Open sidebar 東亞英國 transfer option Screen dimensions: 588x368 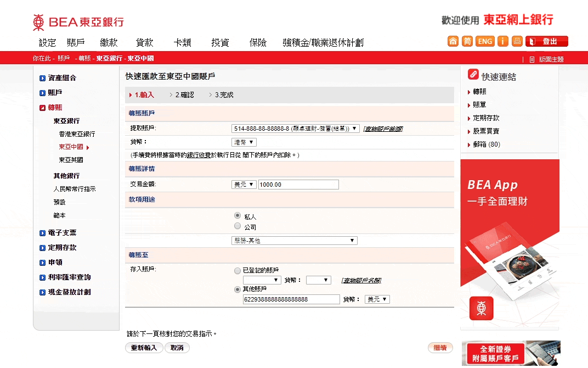[x=71, y=160]
